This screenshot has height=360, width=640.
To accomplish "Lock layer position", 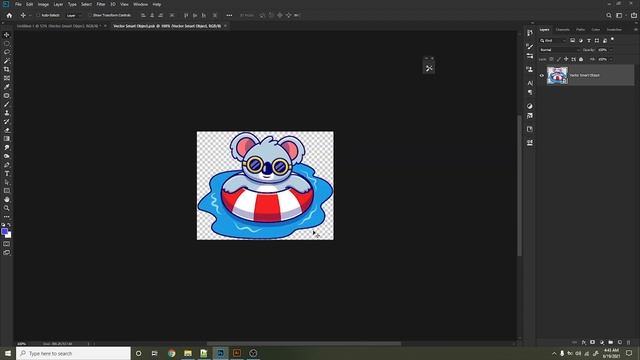I will [x=566, y=59].
